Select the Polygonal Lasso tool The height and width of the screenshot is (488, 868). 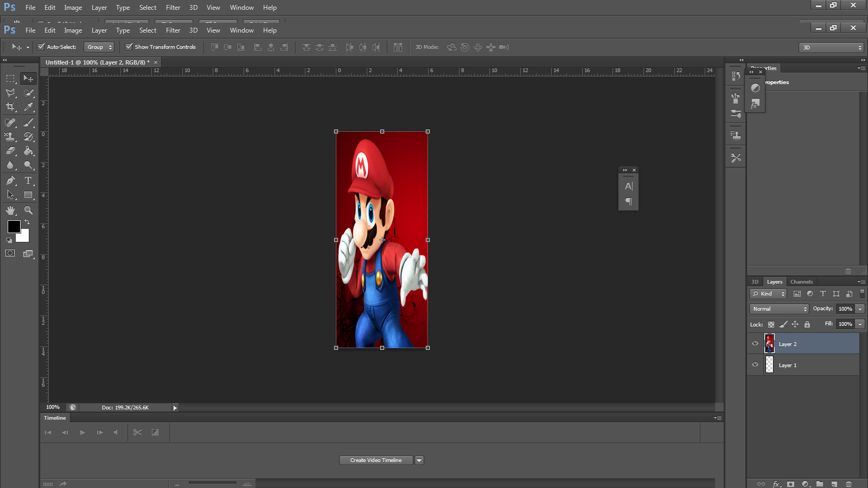(10, 93)
